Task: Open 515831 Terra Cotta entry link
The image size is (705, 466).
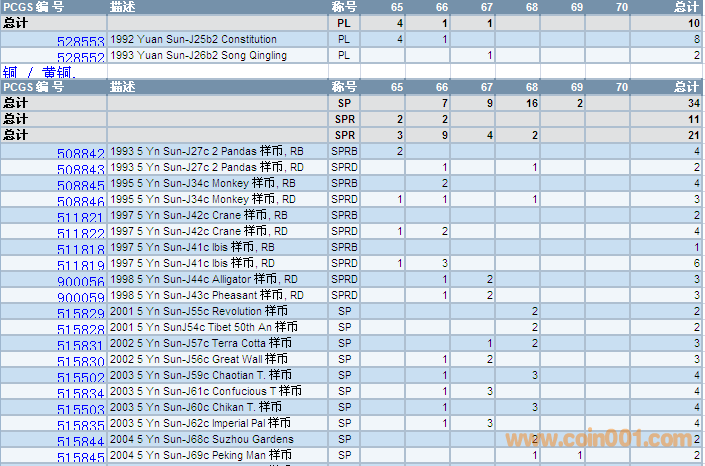Action: (x=80, y=346)
